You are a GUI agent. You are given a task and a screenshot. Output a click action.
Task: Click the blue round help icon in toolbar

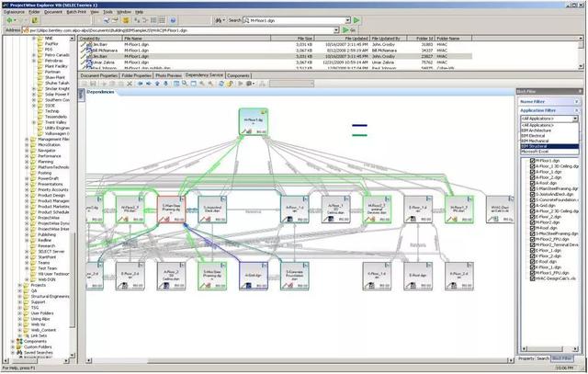pyautogui.click(x=173, y=20)
